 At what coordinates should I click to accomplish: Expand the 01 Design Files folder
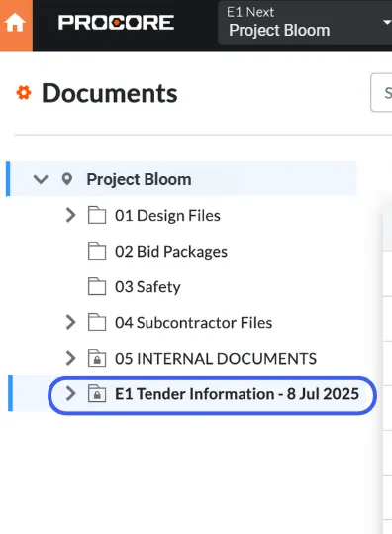(x=70, y=215)
